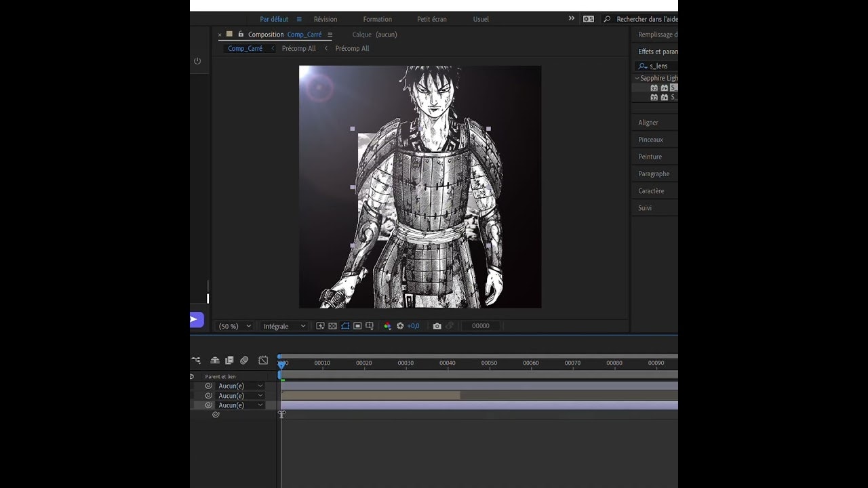Open the Caractère panel
The image size is (868, 488).
[x=651, y=190]
